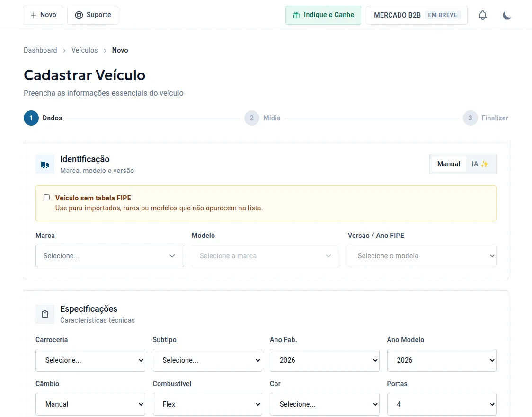Click the clipboard icon next to Especificações

pyautogui.click(x=45, y=315)
